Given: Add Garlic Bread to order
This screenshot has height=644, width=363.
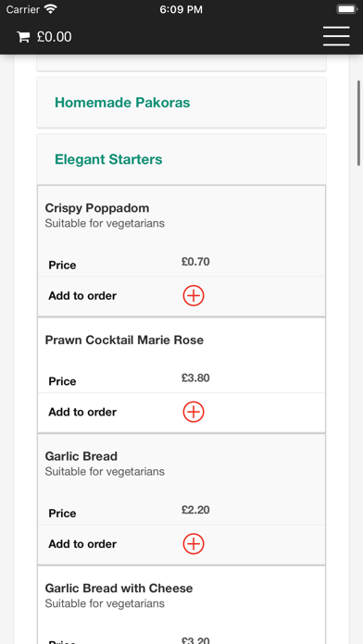Looking at the screenshot, I should (194, 544).
